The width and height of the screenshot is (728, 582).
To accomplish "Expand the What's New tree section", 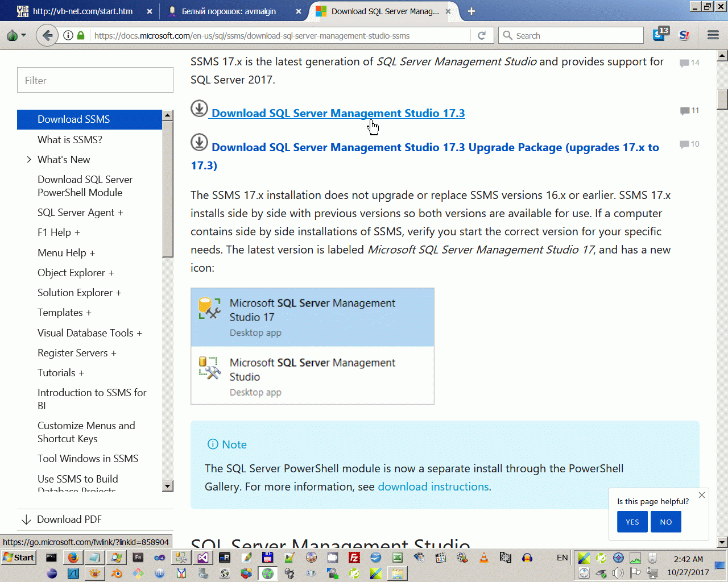I will 29,160.
